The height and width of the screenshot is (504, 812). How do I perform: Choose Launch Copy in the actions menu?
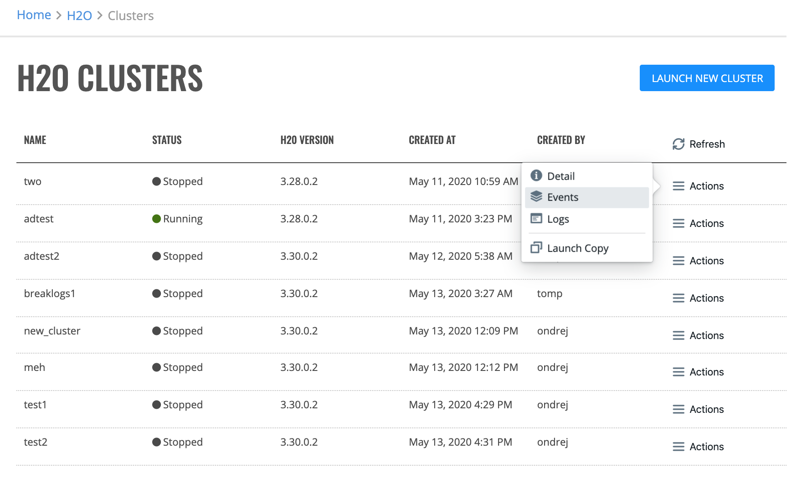tap(587, 248)
